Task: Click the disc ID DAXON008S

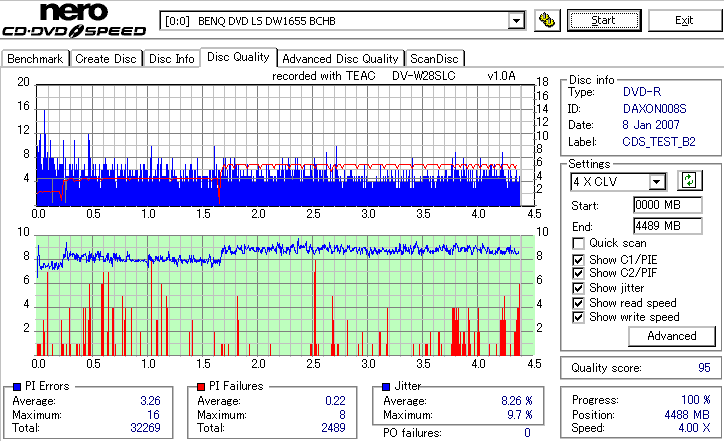Action: coord(655,109)
